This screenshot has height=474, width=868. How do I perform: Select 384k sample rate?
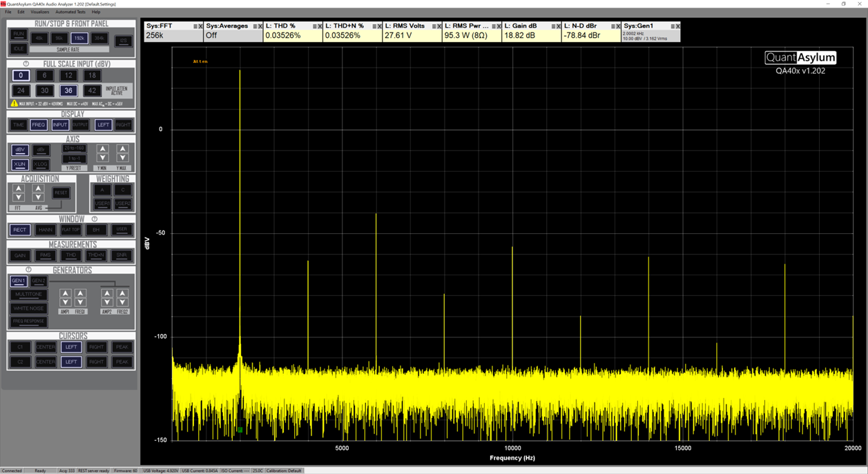click(99, 39)
